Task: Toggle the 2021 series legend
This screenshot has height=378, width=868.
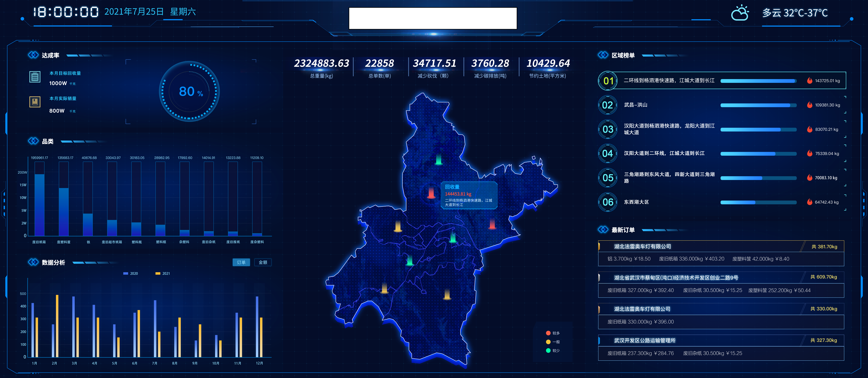Action: pyautogui.click(x=163, y=273)
